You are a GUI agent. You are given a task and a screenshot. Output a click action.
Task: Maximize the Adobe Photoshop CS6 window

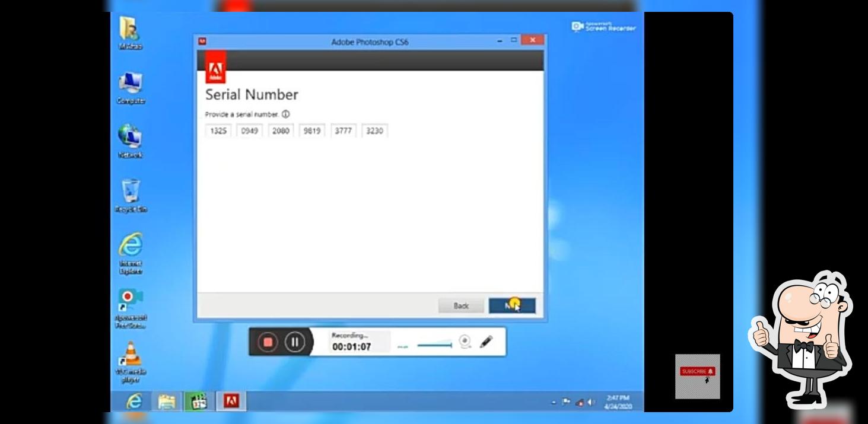coord(514,40)
